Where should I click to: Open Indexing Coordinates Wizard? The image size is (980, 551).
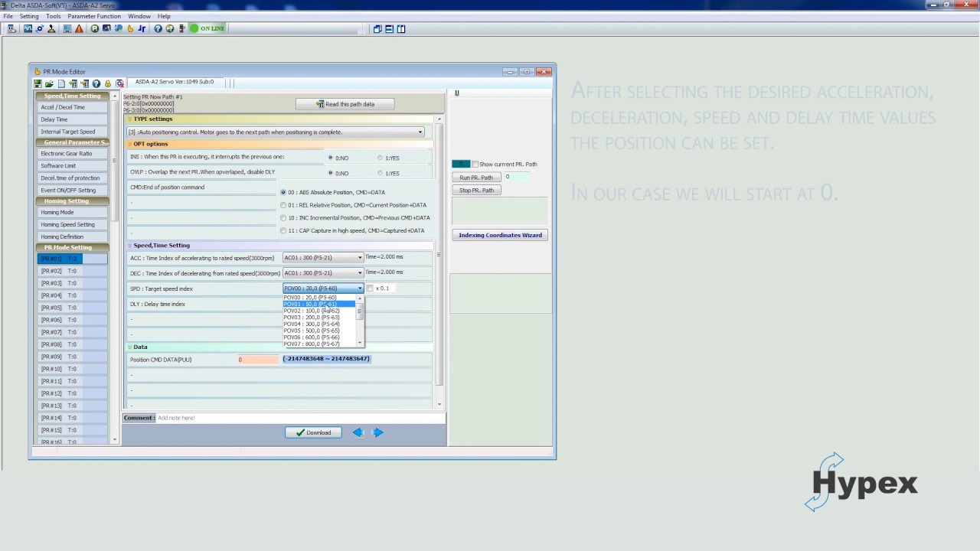coord(500,235)
